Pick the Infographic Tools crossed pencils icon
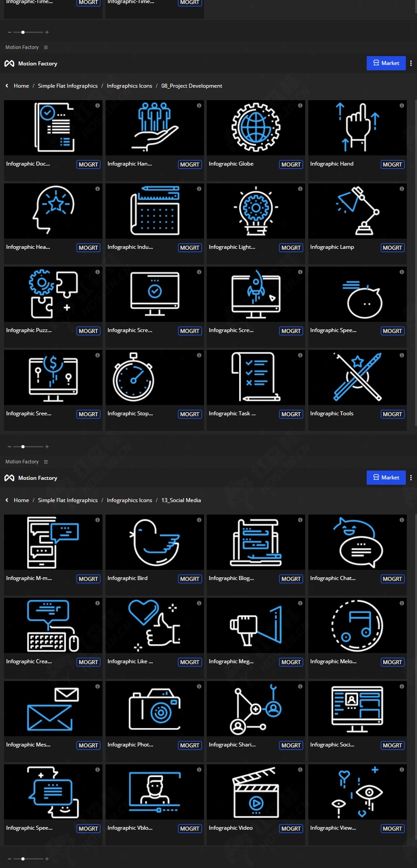This screenshot has height=868, width=417. (x=357, y=377)
